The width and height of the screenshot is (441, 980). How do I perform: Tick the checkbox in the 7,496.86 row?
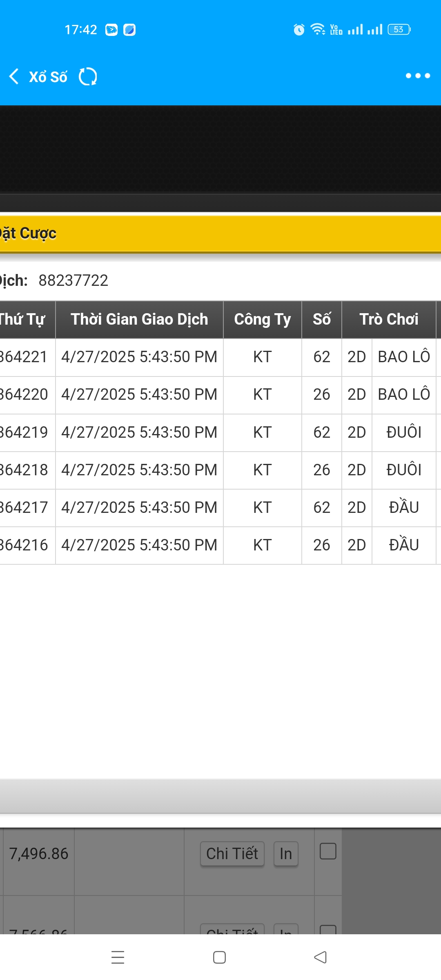click(x=328, y=851)
